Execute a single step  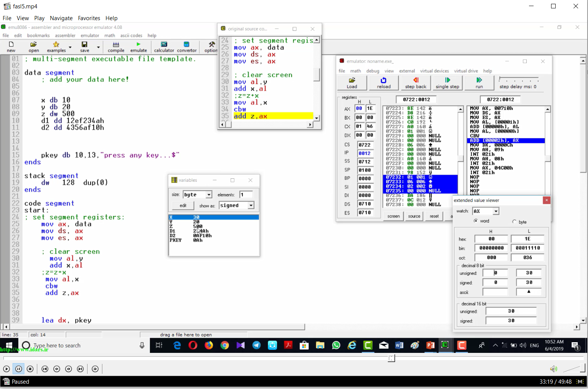click(x=447, y=83)
